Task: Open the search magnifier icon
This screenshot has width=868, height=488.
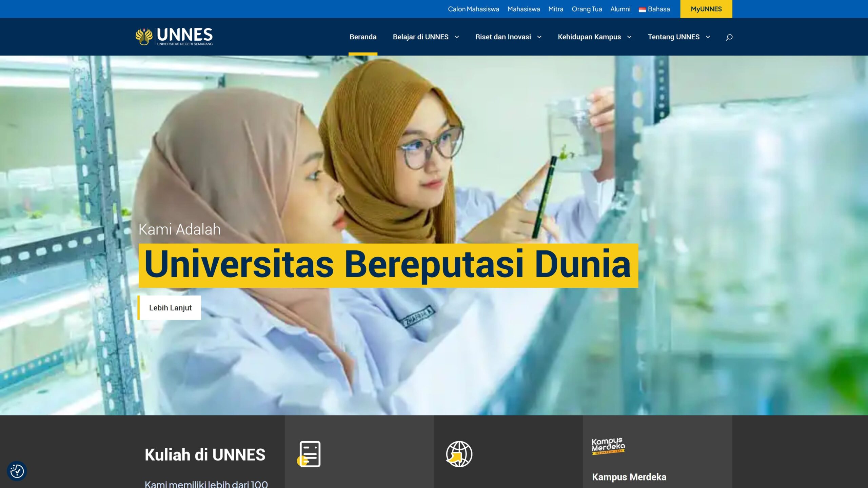Action: (x=729, y=37)
